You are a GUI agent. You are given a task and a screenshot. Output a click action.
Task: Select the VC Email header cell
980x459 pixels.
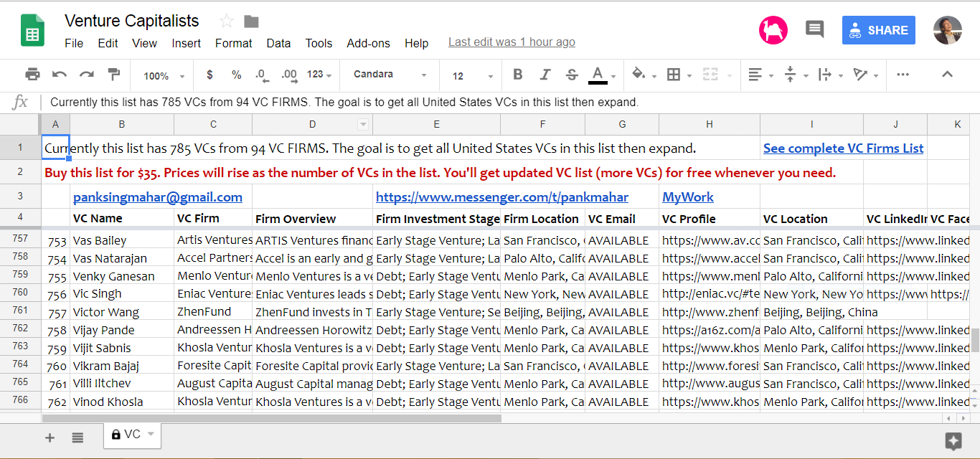621,219
